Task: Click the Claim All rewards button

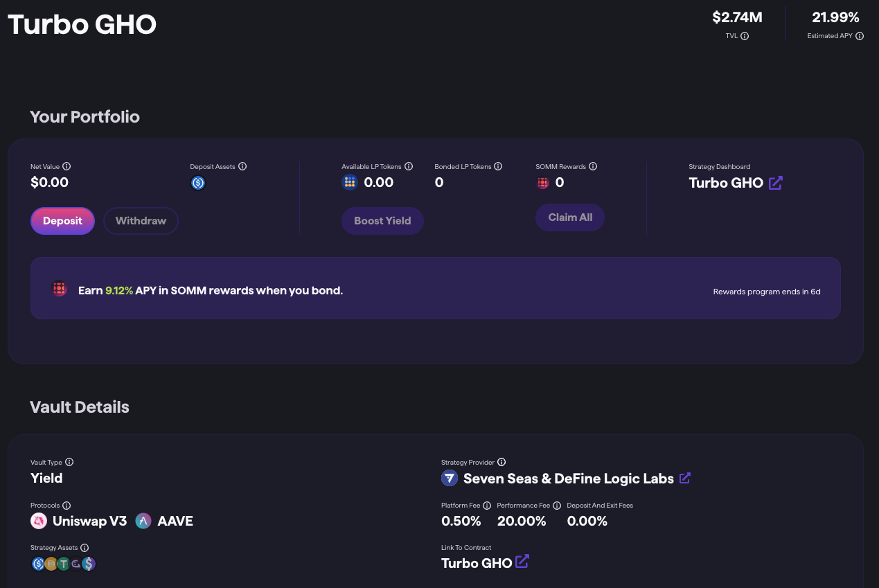Action: tap(570, 217)
